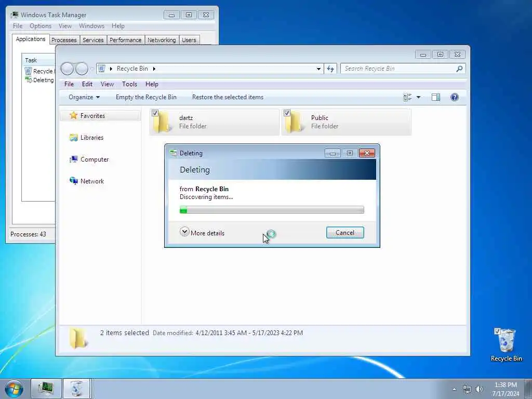Screen dimensions: 532x399
Task: Show the preview pane
Action: [x=436, y=97]
